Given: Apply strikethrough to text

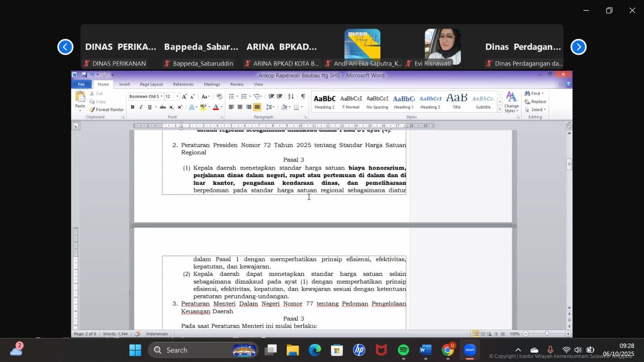Looking at the screenshot, I should click(x=163, y=107).
